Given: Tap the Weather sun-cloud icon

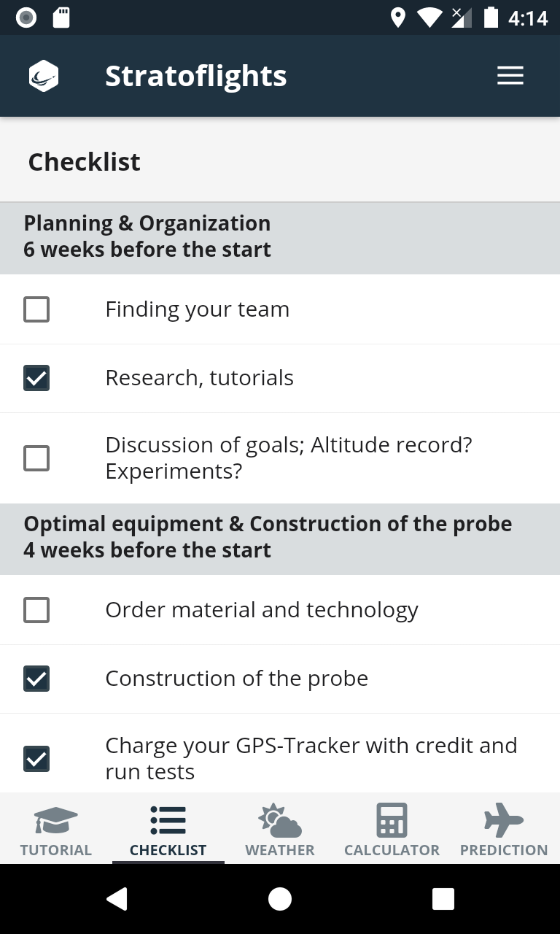Looking at the screenshot, I should click(280, 820).
